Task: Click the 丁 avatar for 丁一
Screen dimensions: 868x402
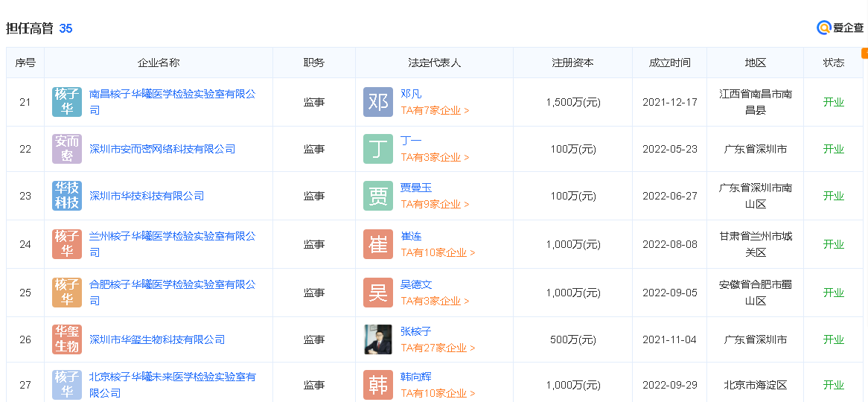Action: coord(378,149)
